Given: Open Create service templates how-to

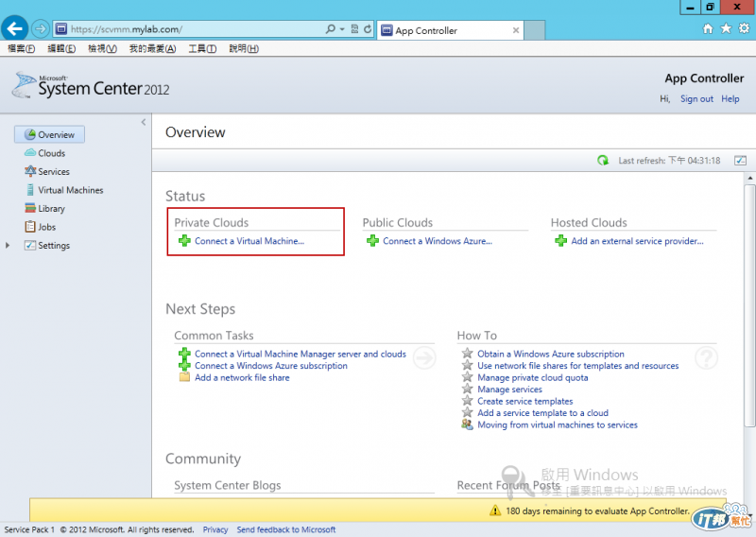Looking at the screenshot, I should (525, 402).
